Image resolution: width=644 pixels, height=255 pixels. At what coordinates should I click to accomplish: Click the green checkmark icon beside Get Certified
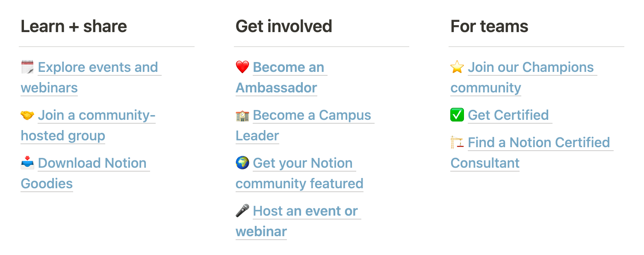(457, 115)
